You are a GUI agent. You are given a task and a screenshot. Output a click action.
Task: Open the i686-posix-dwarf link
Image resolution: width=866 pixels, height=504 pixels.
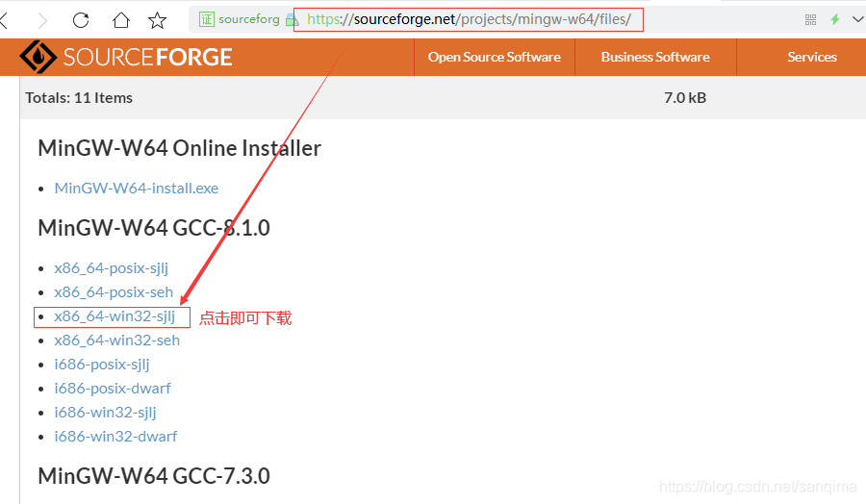click(x=113, y=388)
